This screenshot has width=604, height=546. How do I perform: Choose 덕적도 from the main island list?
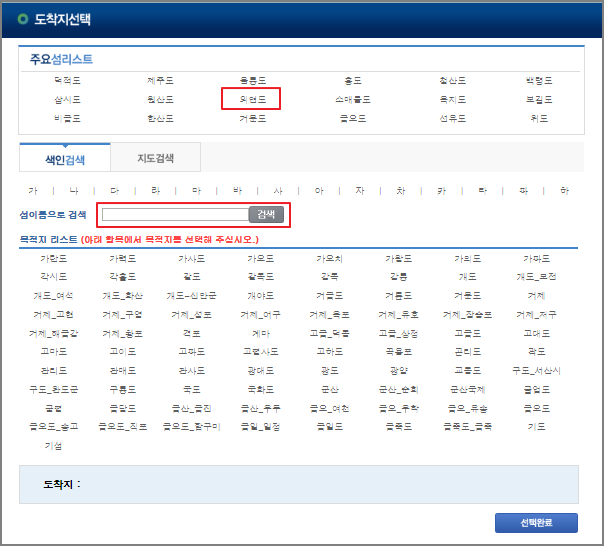67,81
